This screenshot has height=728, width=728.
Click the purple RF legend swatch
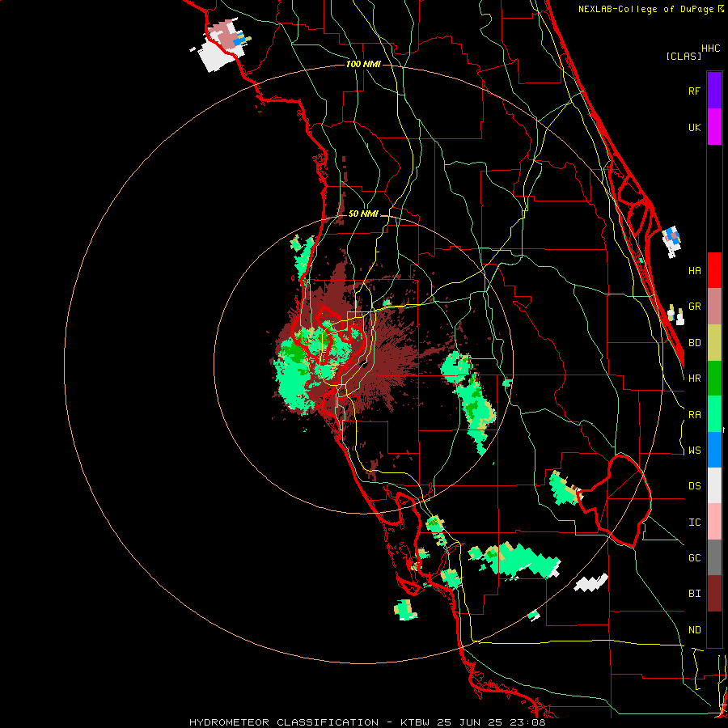click(714, 91)
